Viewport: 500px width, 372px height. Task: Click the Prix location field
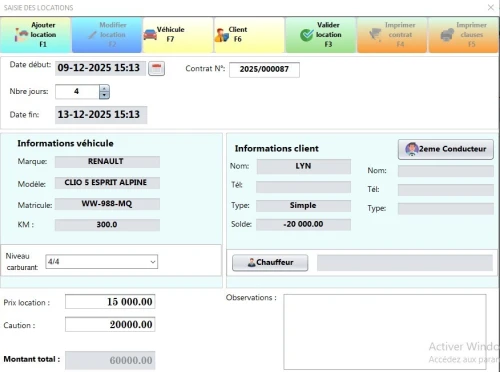coord(110,302)
